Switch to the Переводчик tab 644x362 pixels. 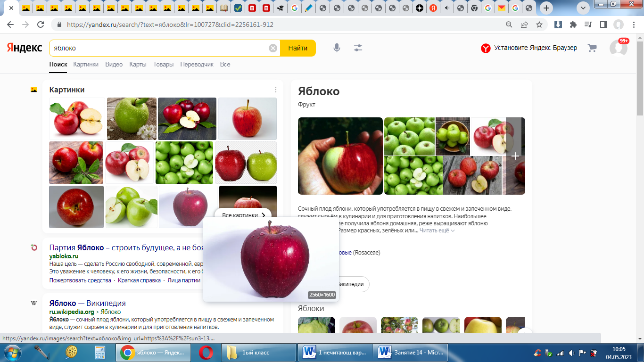[x=197, y=64]
